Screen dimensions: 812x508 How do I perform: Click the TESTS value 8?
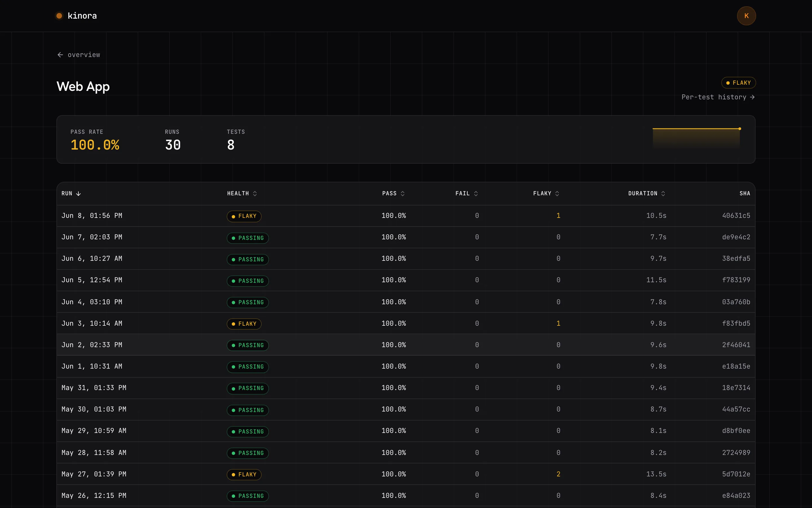point(231,145)
